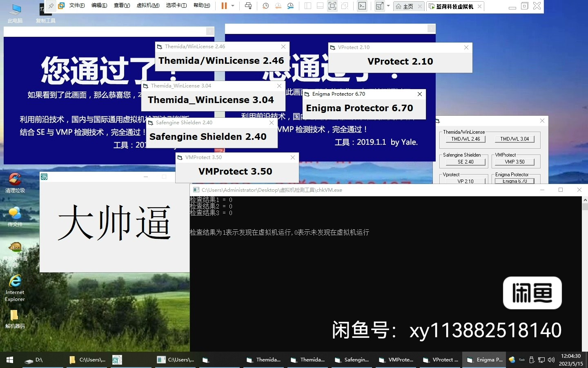Click the SE 2.40 button
588x368 pixels.
(x=465, y=162)
